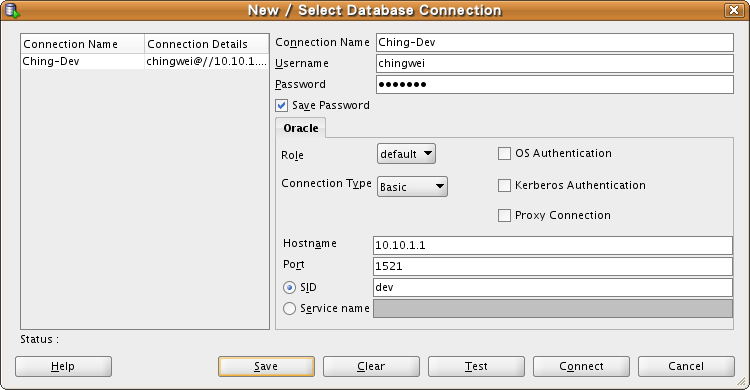Click the Connection Details column header
Screen dimensions: 750x390
pos(206,44)
